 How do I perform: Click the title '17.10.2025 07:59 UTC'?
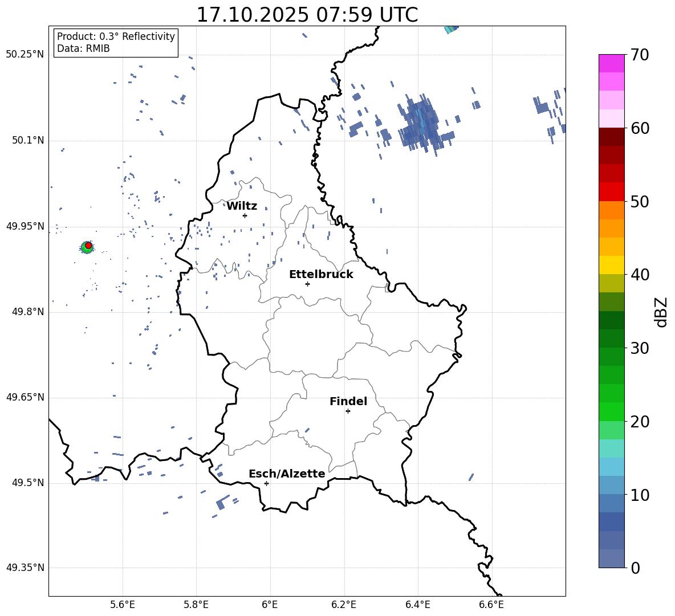[x=307, y=14]
